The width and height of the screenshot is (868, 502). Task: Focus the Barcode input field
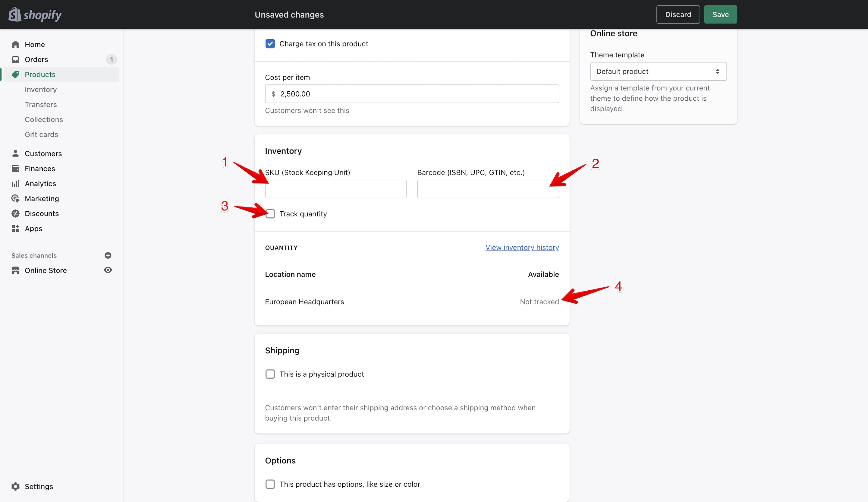point(488,189)
